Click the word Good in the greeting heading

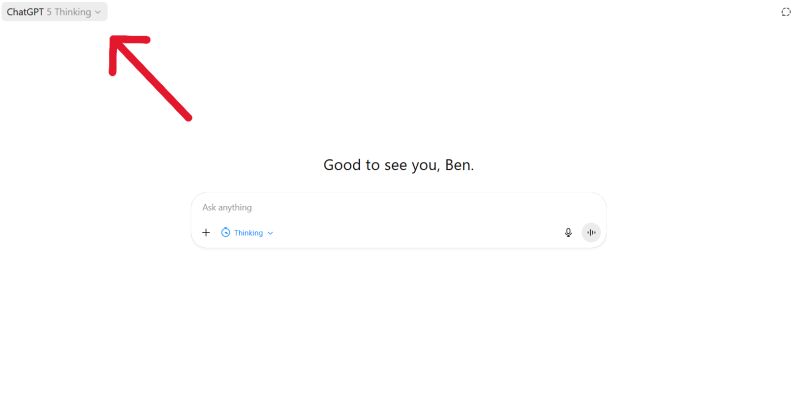342,165
